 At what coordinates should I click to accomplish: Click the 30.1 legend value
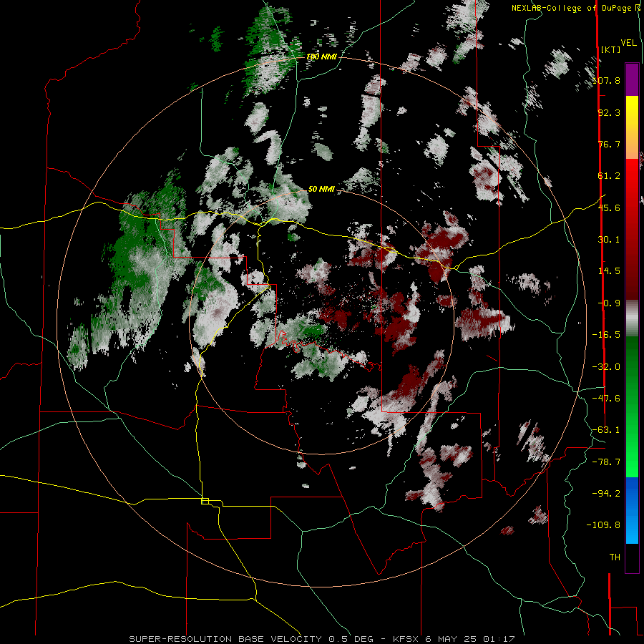[x=609, y=240]
